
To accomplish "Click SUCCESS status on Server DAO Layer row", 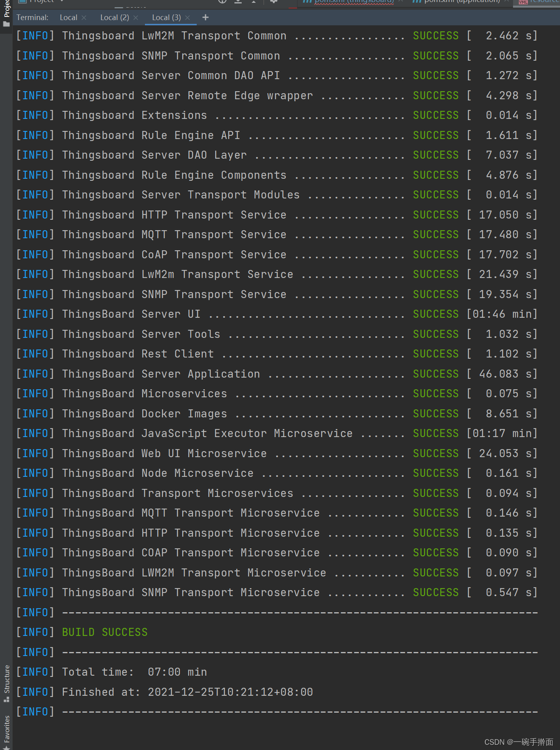I will pyautogui.click(x=436, y=155).
